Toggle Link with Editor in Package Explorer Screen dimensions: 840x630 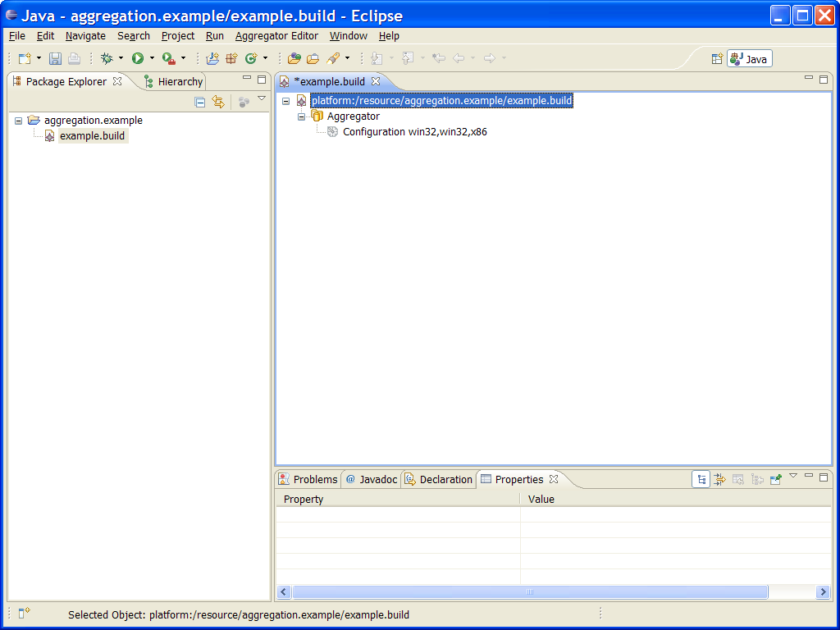coord(218,102)
